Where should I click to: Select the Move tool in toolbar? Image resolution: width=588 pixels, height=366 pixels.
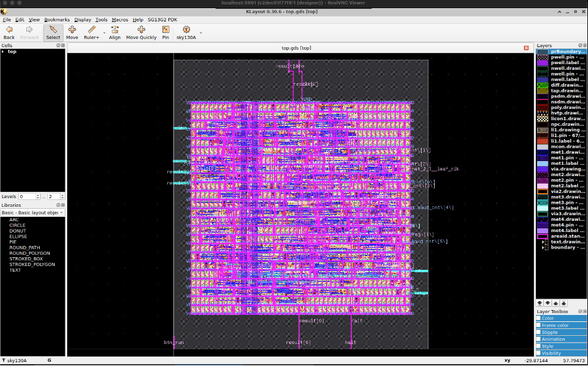point(72,32)
